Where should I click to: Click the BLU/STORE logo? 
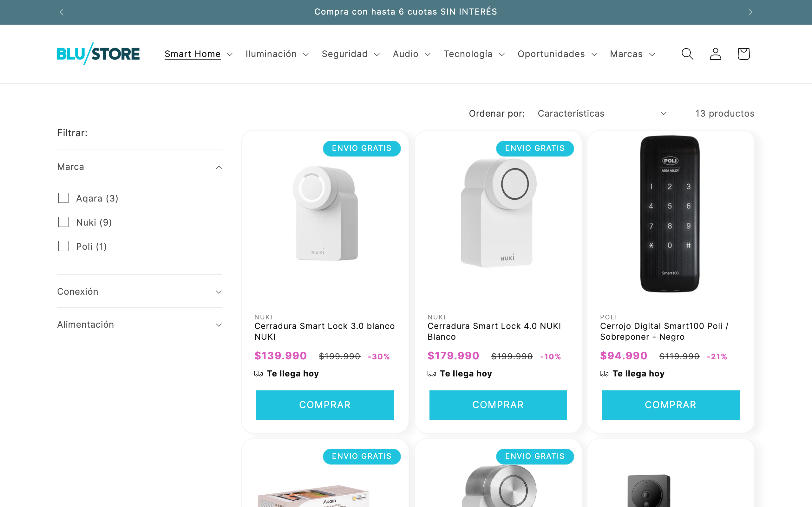98,54
